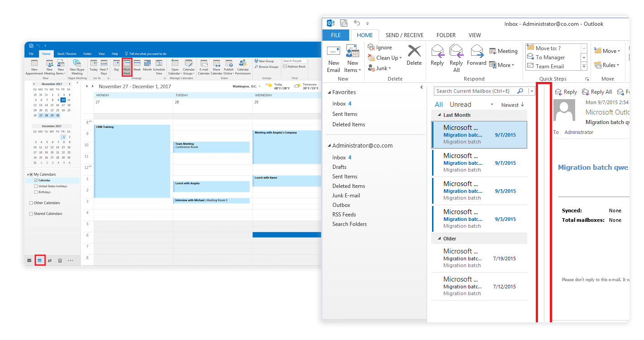644x340 pixels.
Task: Switch to Mail via envelope icon in navigation bar
Action: click(x=29, y=260)
